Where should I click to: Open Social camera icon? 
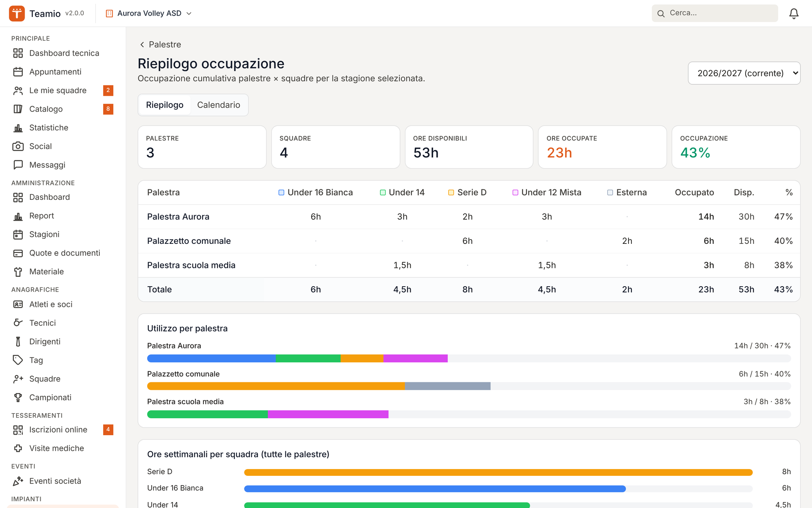click(18, 146)
